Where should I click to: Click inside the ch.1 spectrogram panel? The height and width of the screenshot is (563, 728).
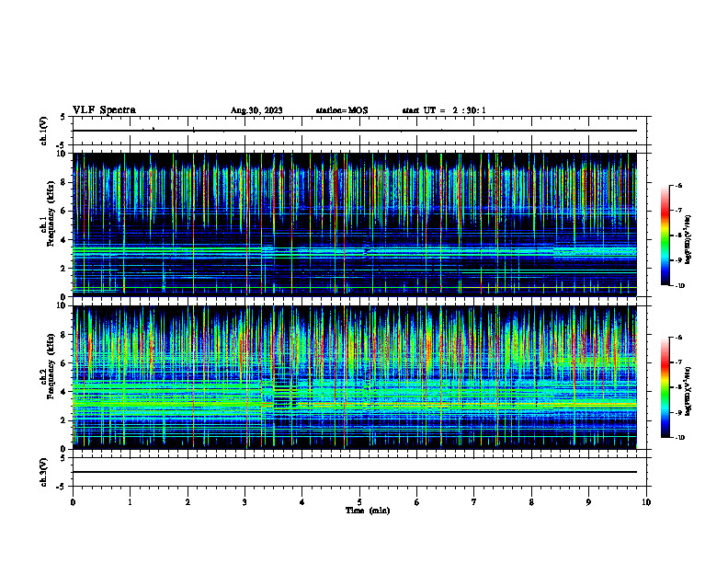click(355, 224)
